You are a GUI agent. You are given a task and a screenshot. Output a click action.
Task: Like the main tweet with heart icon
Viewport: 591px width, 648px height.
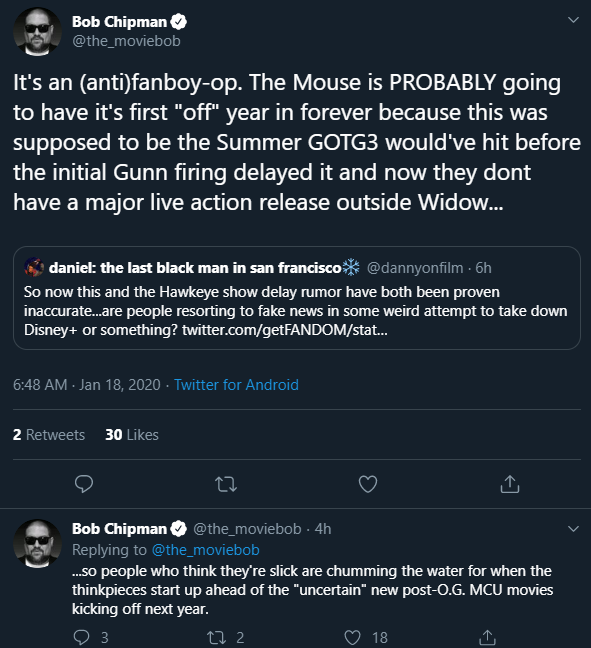368,484
